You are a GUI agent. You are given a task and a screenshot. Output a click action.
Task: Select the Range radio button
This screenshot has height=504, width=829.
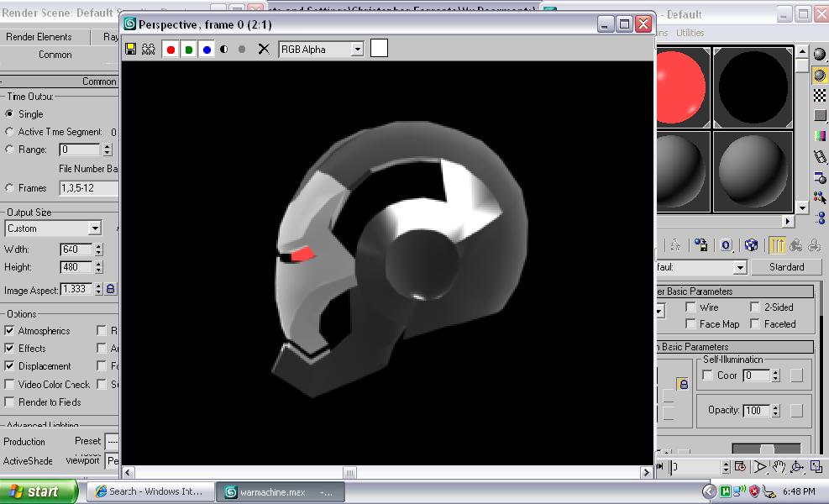coord(9,150)
